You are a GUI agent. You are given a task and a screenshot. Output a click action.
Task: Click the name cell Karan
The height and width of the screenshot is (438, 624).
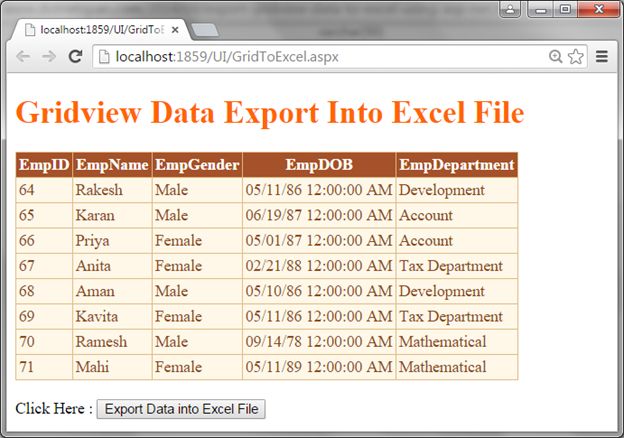[x=112, y=215]
